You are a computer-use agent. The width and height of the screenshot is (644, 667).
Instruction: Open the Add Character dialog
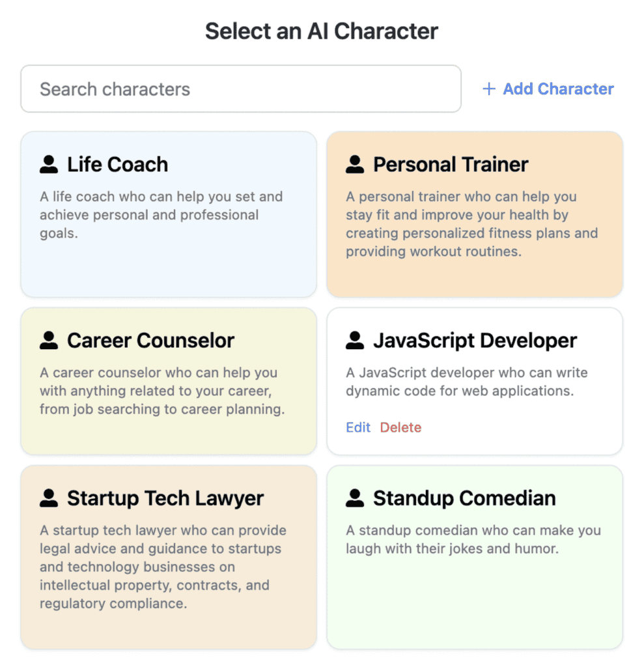tap(548, 89)
